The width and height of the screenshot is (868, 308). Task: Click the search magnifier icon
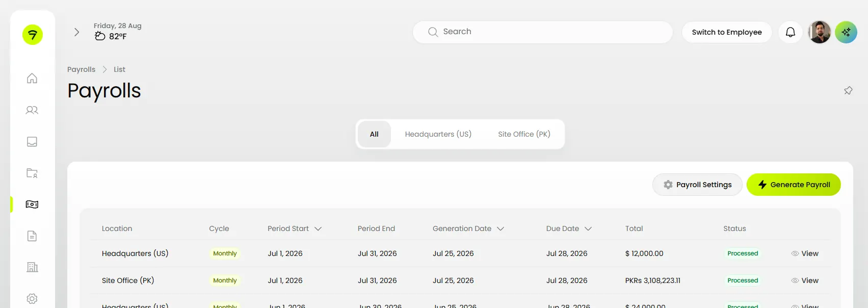coord(433,32)
